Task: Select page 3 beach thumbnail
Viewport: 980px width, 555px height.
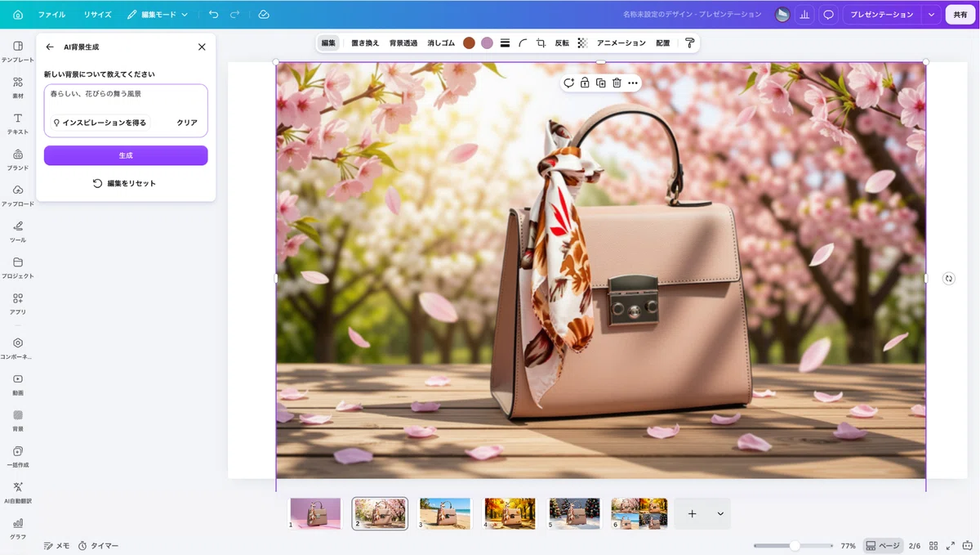Action: tap(445, 513)
